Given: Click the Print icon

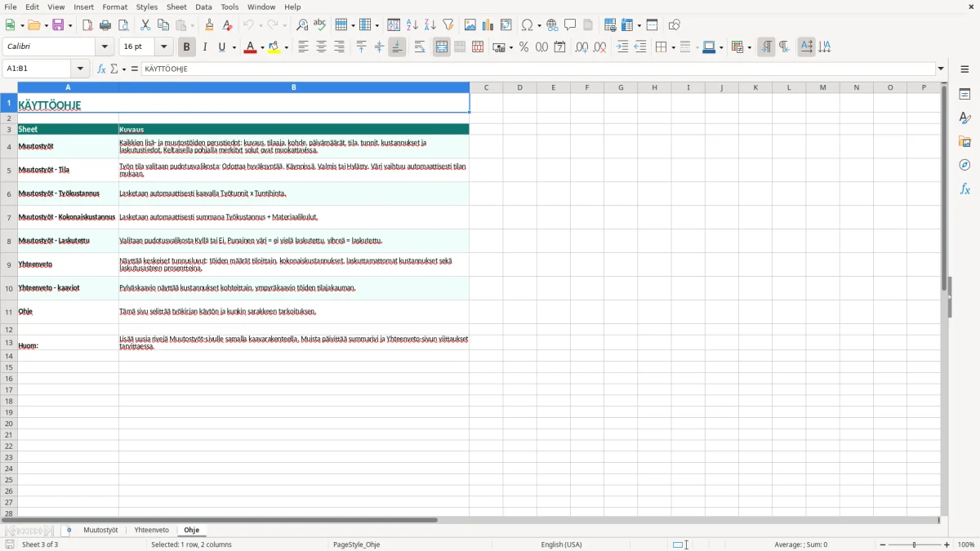Looking at the screenshot, I should tap(105, 25).
